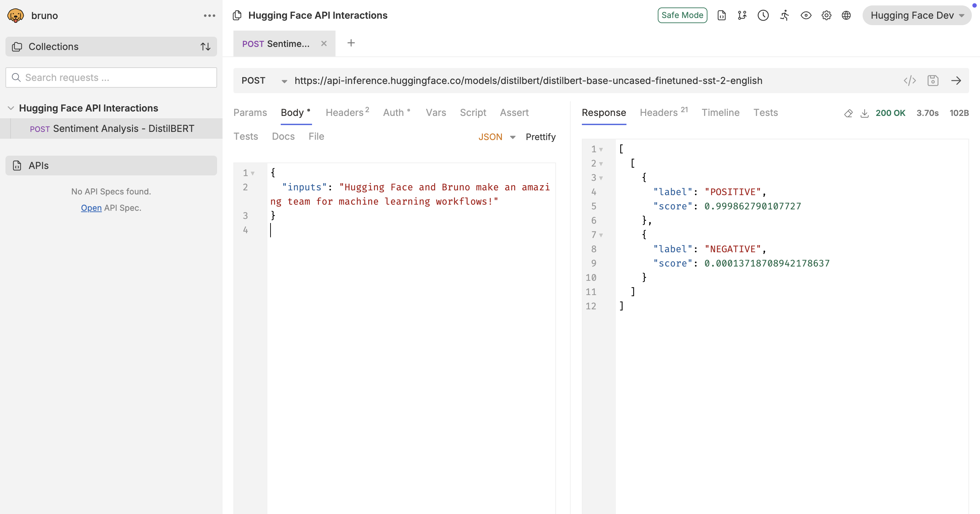This screenshot has height=514, width=980.
Task: Click the 102B response size
Action: (959, 113)
